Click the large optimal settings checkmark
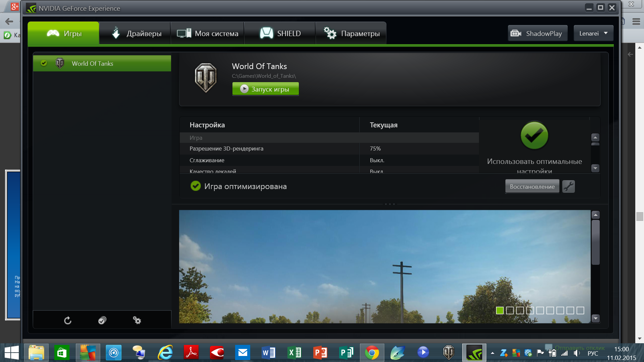The image size is (644, 362). (x=534, y=135)
